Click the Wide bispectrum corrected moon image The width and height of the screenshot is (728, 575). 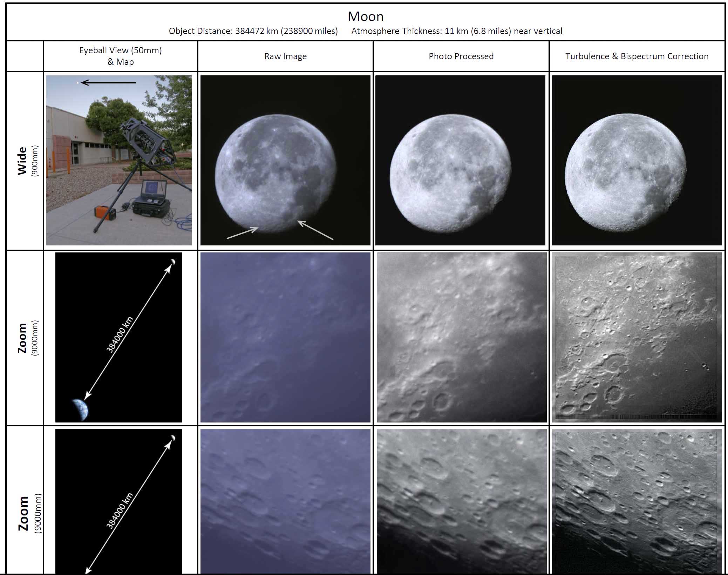tap(637, 160)
